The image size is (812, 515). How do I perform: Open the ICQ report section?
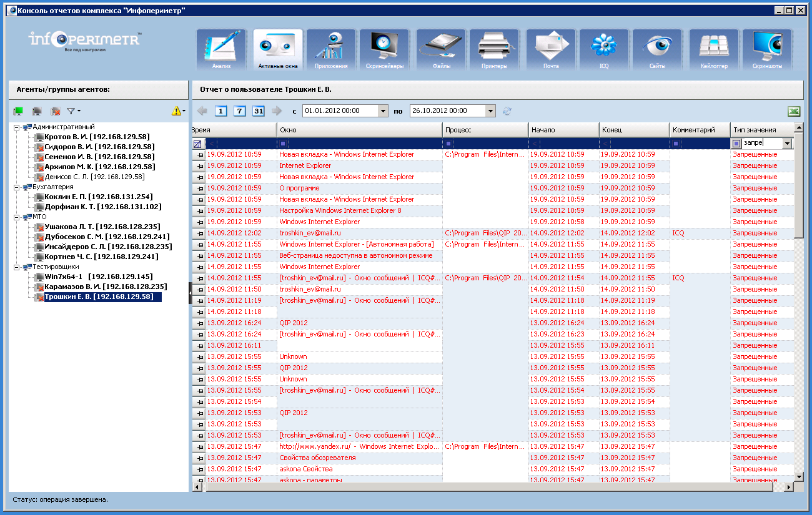point(603,50)
